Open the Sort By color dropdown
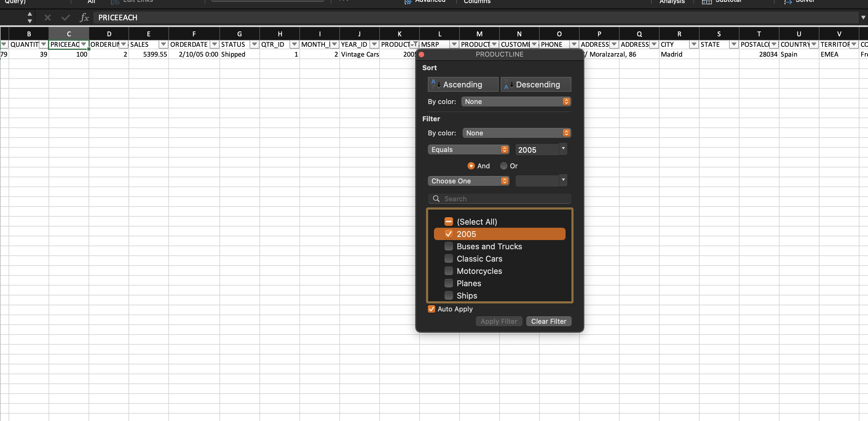Image resolution: width=868 pixels, height=421 pixels. 516,102
